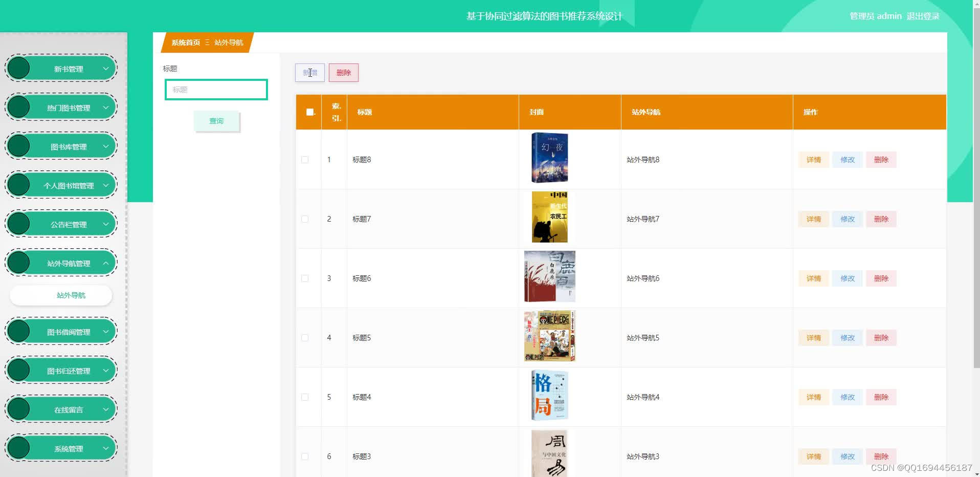Expand the 图书借阅管理 menu chevron
The image size is (980, 477).
[106, 332]
